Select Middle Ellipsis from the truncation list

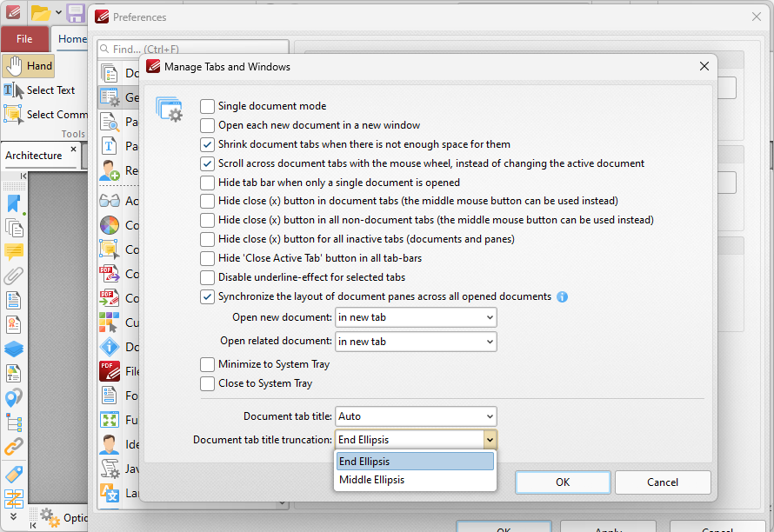415,479
